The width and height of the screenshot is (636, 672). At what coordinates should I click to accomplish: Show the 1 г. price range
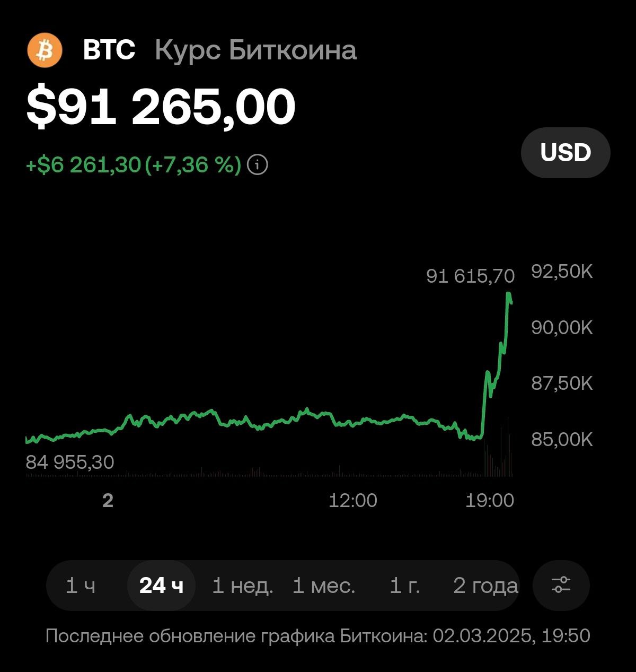(x=405, y=586)
